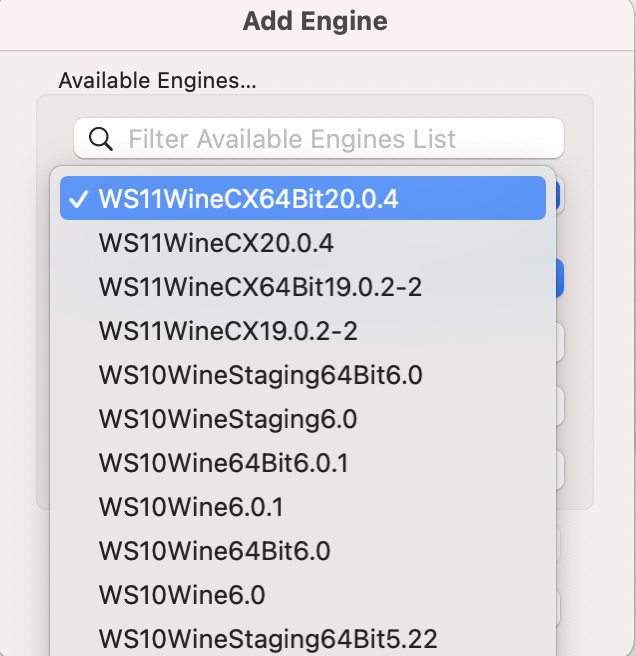Click the Add Engine window title

click(x=315, y=21)
